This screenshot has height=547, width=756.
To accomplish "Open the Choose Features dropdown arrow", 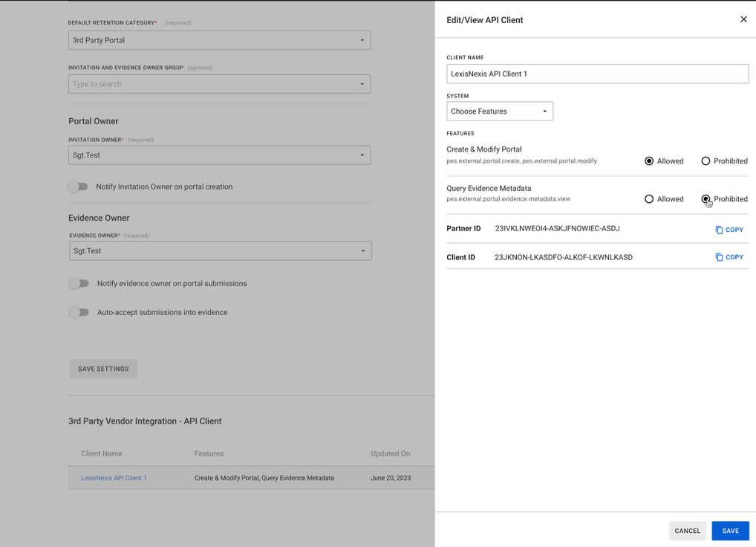I will (x=544, y=111).
